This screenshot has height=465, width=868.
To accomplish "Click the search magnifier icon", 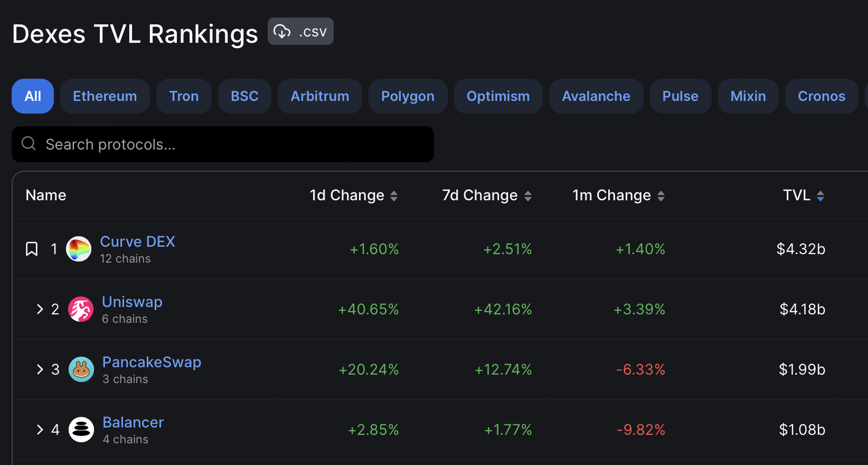I will point(29,144).
